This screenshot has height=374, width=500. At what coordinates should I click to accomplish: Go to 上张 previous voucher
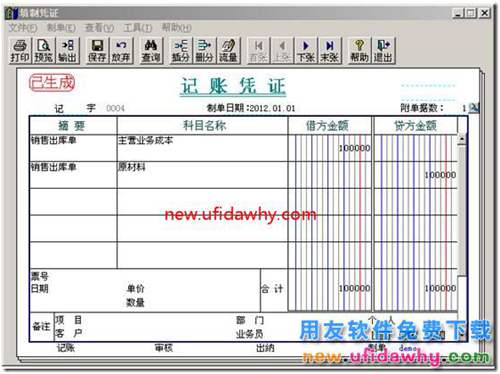point(282,51)
